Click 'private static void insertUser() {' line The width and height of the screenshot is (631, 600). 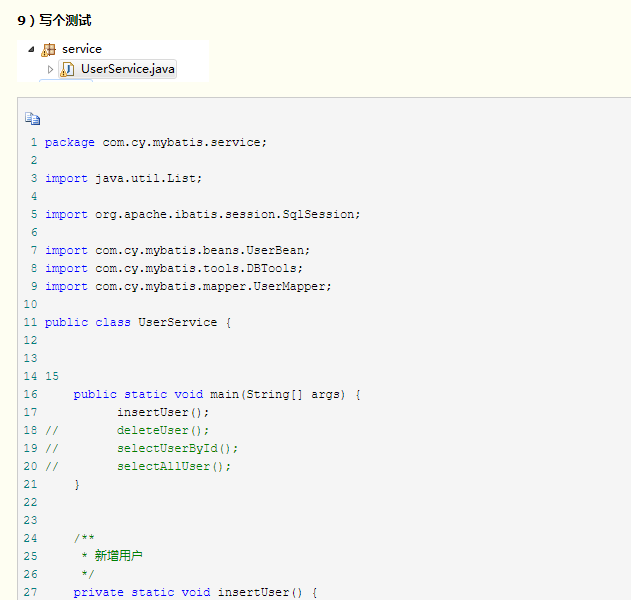point(195,592)
